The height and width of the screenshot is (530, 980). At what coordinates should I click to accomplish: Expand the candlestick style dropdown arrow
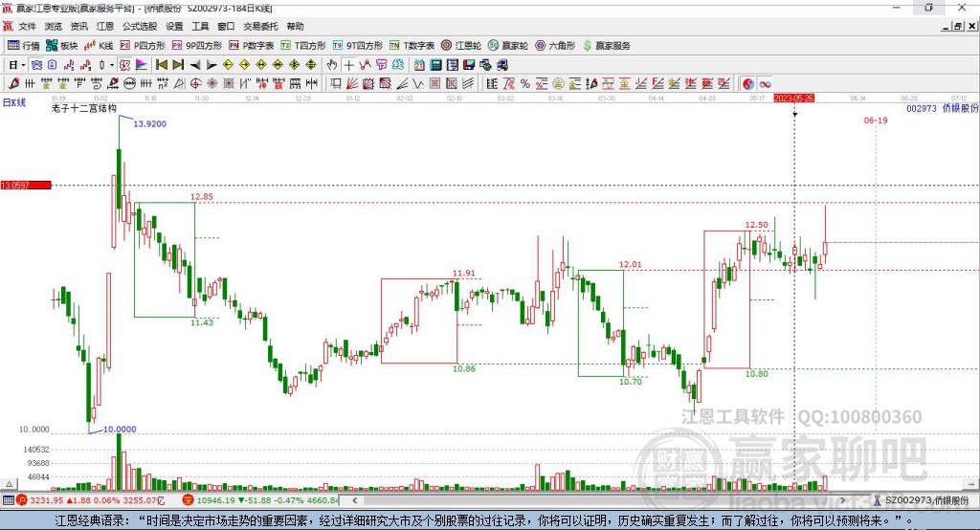(112, 65)
